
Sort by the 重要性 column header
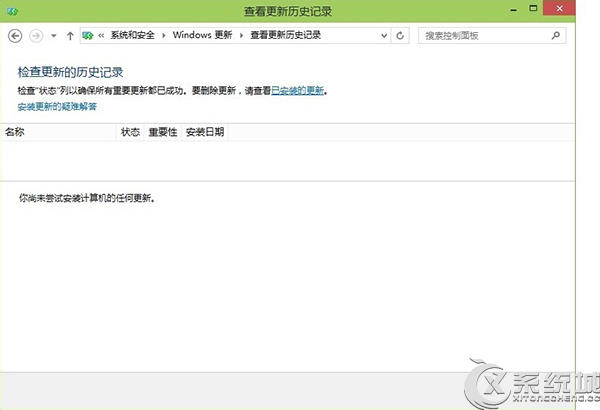[x=163, y=132]
